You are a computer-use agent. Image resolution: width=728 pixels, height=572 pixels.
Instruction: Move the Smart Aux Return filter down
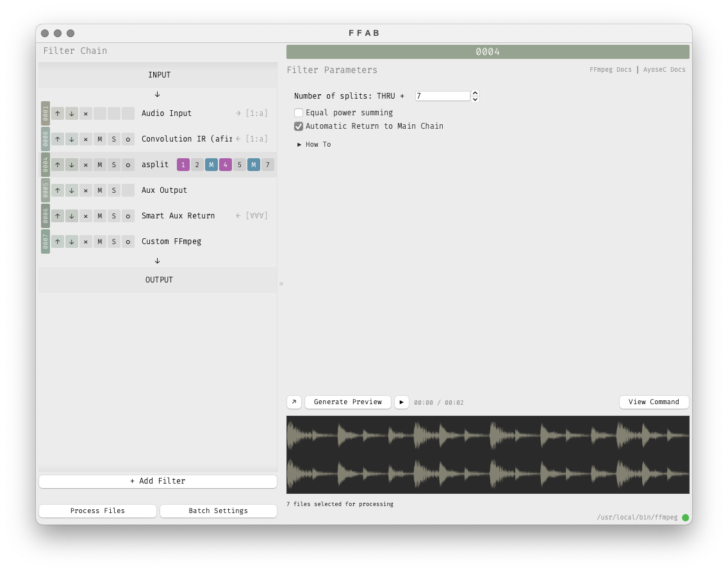pyautogui.click(x=72, y=216)
